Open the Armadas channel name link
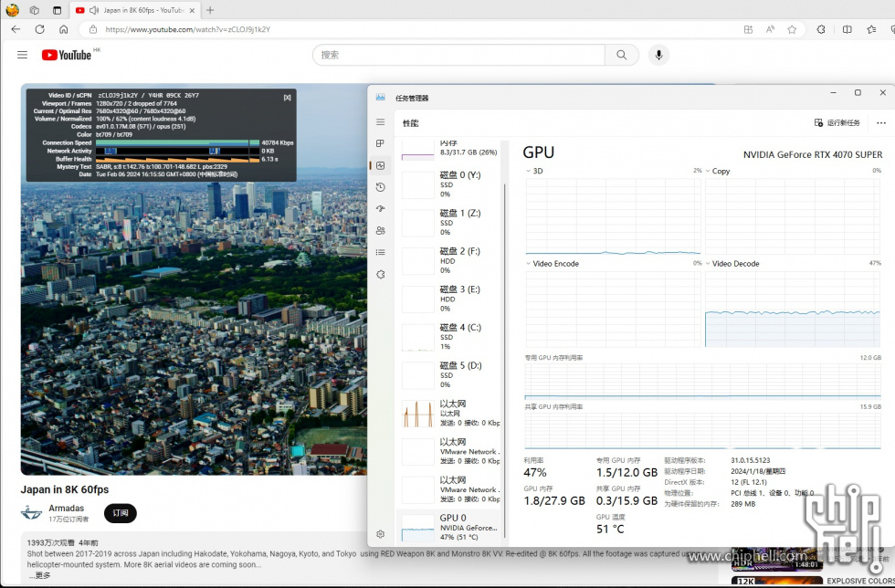 (66, 508)
